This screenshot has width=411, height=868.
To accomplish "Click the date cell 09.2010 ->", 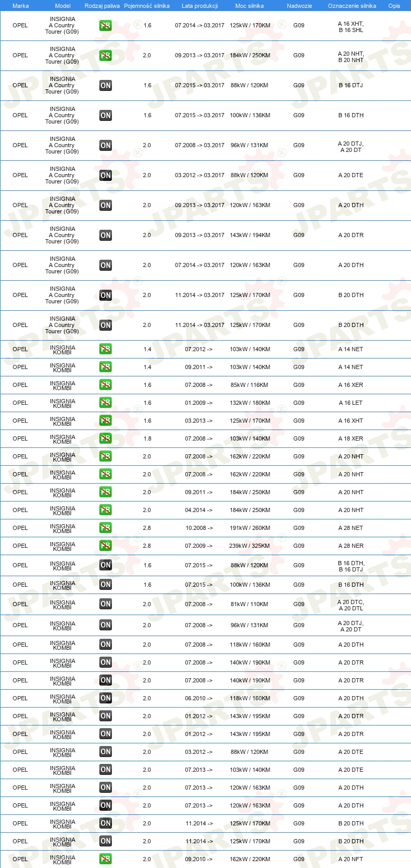I will point(199,859).
